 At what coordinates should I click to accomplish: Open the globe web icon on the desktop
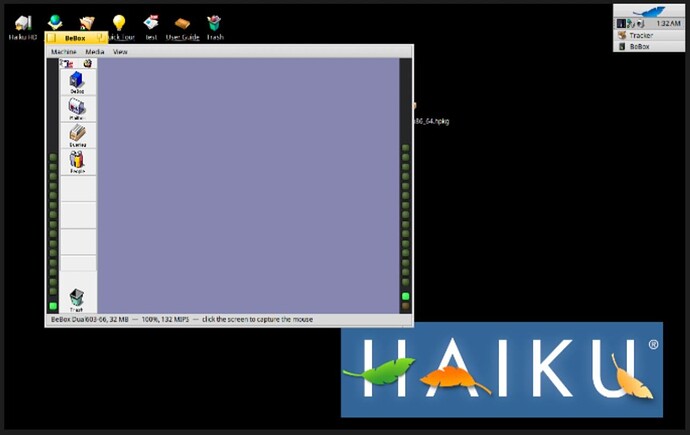pos(55,22)
